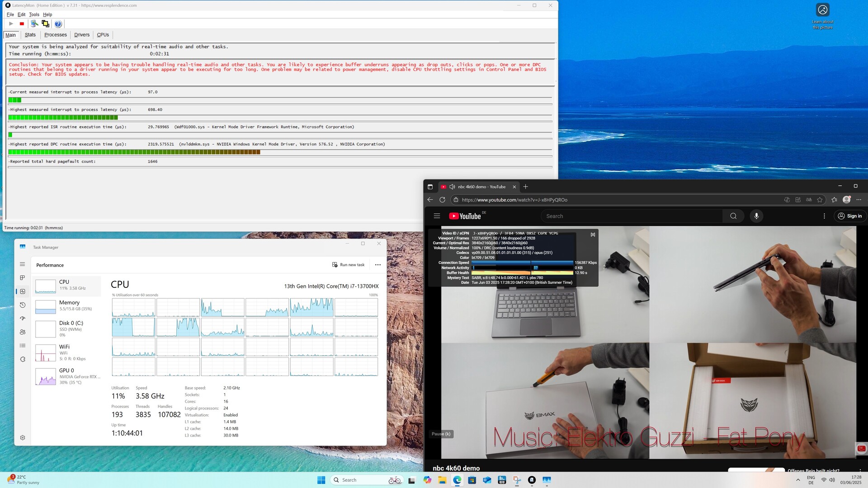This screenshot has height=488, width=868.
Task: Open Edge profile avatar
Action: (x=847, y=200)
